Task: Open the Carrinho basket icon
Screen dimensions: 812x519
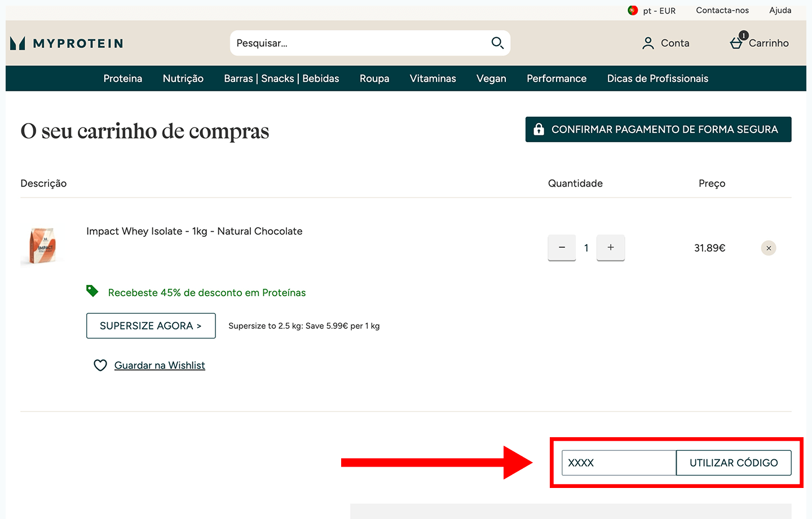Action: 736,43
